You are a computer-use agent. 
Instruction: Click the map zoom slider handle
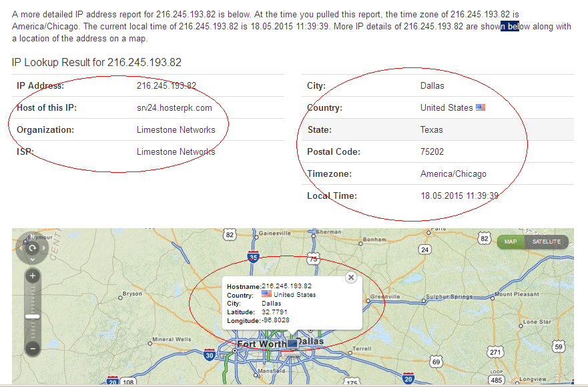coord(33,316)
